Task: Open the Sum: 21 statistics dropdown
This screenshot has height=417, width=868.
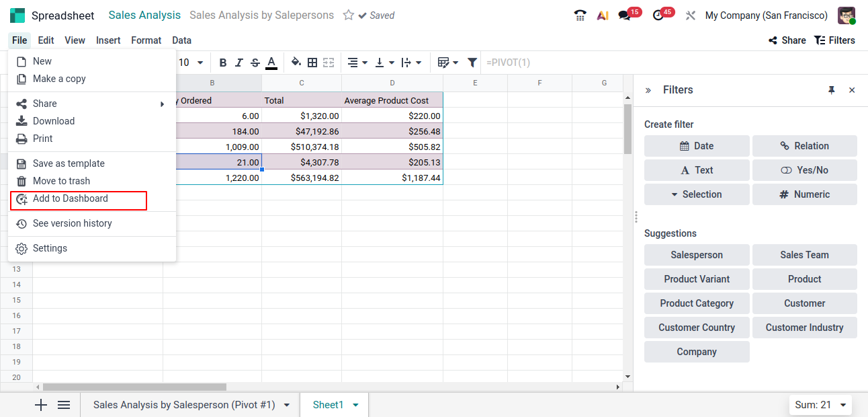Action: [x=820, y=405]
